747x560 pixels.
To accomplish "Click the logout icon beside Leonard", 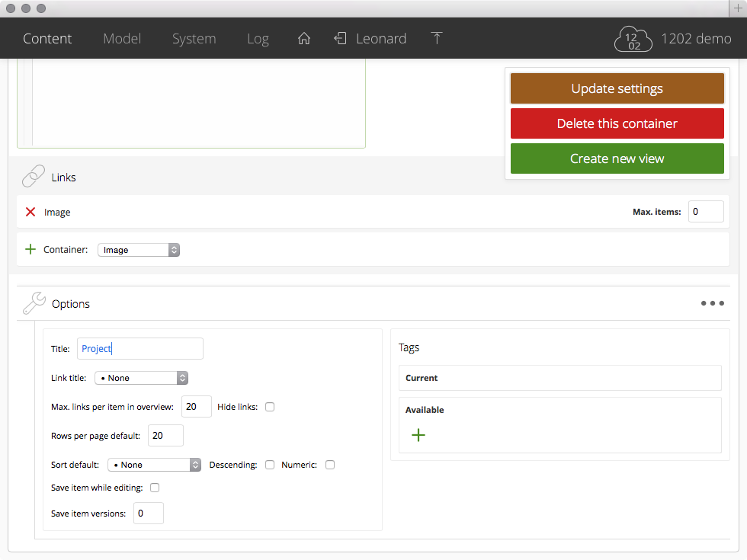I will click(x=340, y=39).
